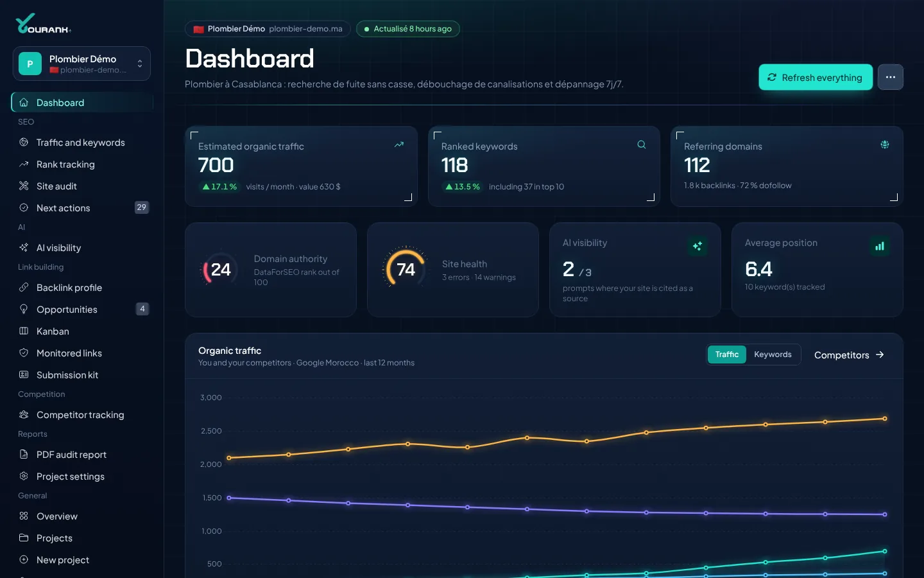The height and width of the screenshot is (578, 924).
Task: Click the Kanban board icon
Action: point(24,331)
